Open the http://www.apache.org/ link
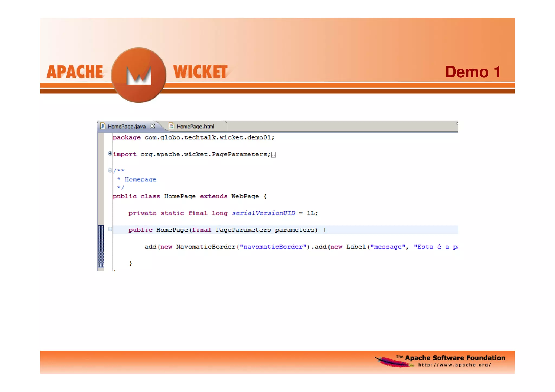 (454, 365)
